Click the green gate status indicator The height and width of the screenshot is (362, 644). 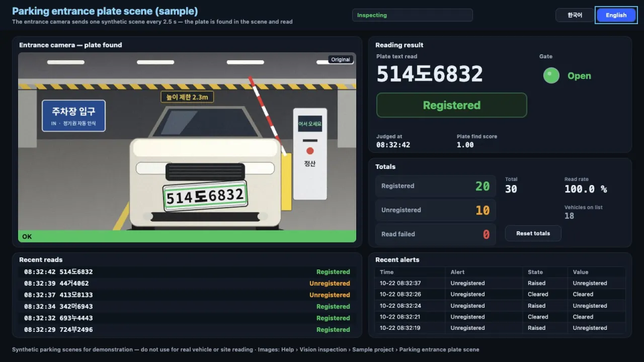551,75
